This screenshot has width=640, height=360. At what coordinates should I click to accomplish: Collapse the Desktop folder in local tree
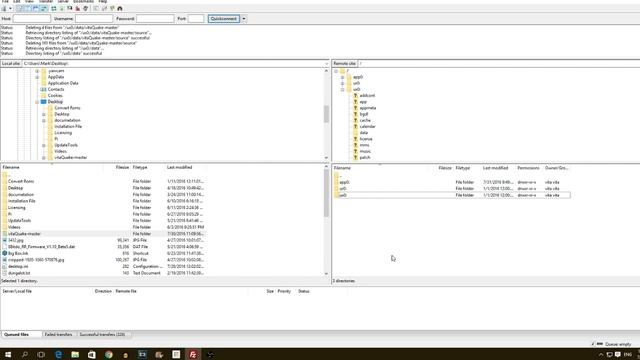coord(37,102)
